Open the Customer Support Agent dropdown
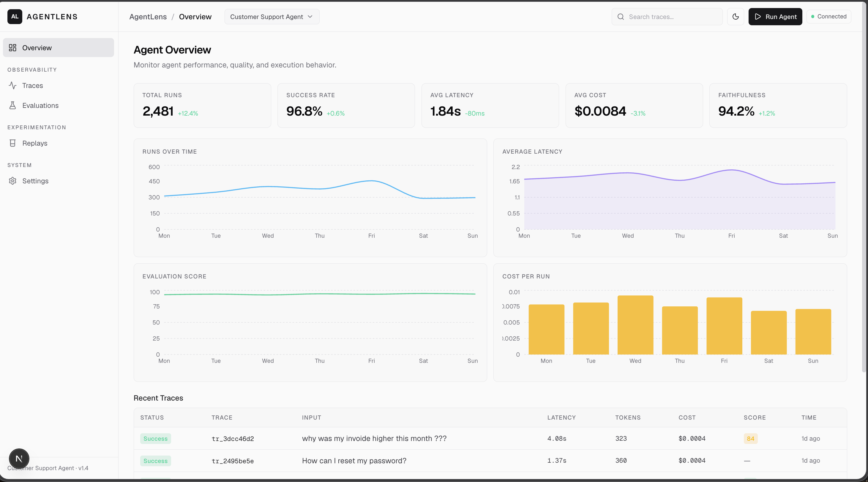868x482 pixels. pyautogui.click(x=272, y=17)
